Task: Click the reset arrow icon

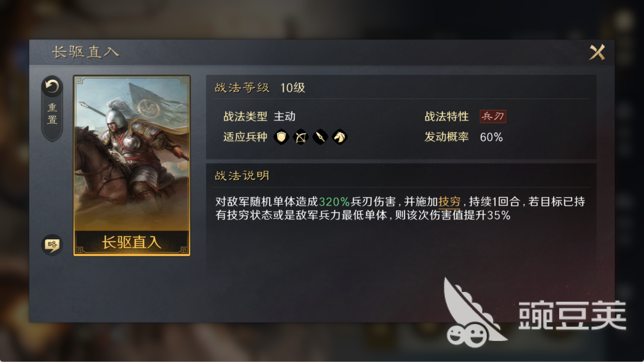Action: click(52, 86)
